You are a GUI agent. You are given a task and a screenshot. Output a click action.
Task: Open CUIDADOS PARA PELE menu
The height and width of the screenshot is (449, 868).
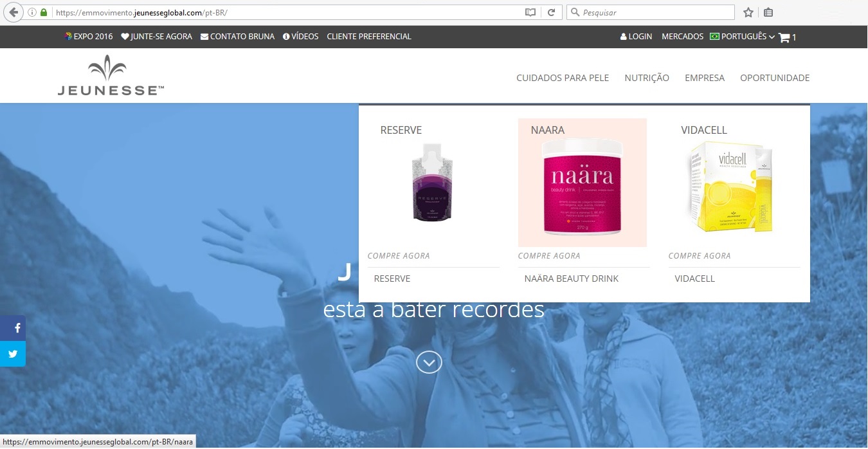coord(563,78)
